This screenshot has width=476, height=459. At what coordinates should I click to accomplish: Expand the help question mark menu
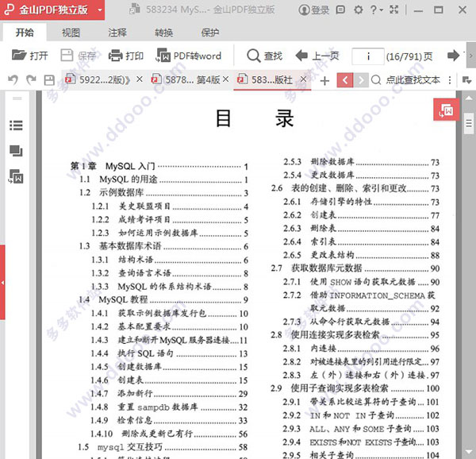click(376, 10)
